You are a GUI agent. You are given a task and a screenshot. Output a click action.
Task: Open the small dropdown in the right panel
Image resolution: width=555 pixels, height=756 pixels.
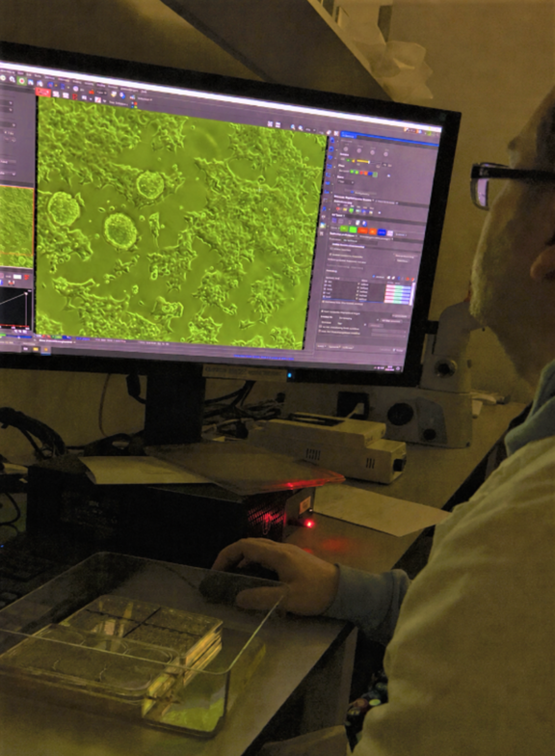click(x=346, y=182)
